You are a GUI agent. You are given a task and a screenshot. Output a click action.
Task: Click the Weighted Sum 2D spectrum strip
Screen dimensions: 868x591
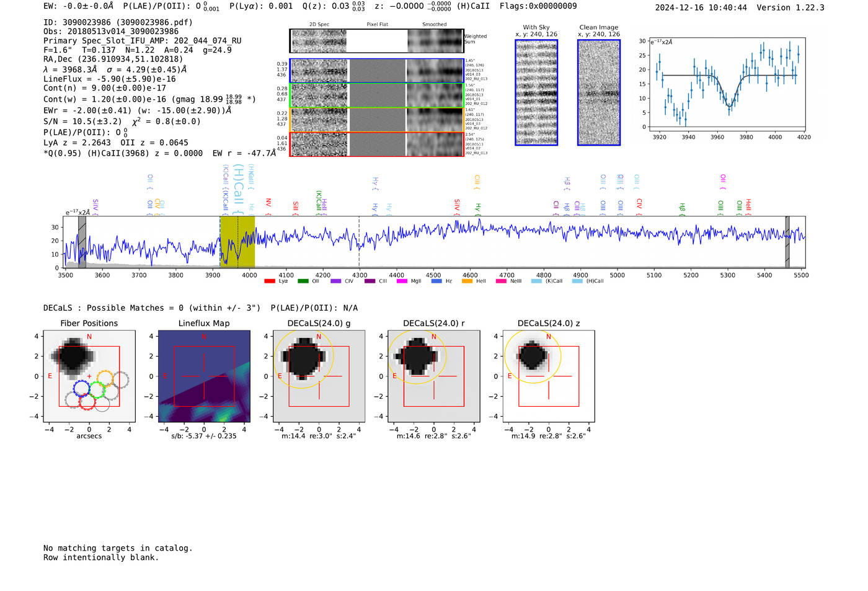click(x=376, y=41)
